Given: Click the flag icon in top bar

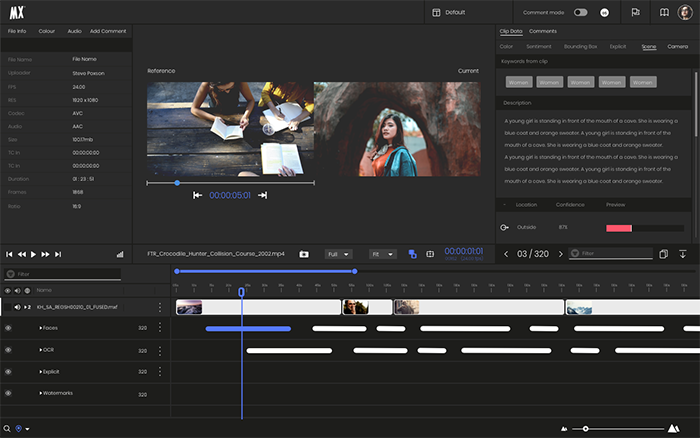Looking at the screenshot, I should click(635, 12).
